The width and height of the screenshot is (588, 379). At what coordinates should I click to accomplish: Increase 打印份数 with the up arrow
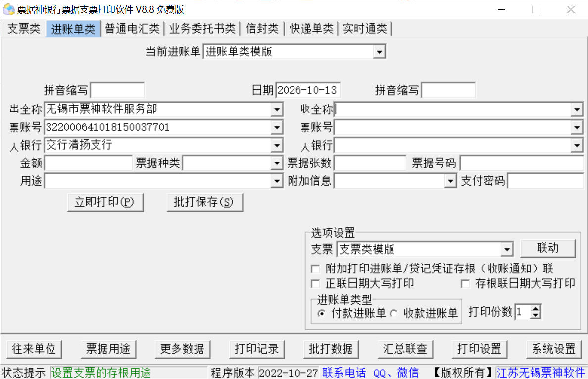[536, 309]
